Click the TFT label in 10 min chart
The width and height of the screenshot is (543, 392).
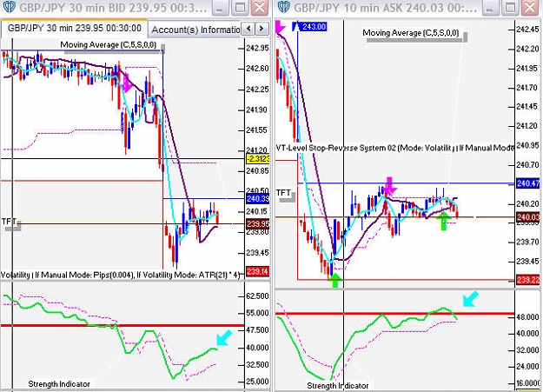pyautogui.click(x=283, y=192)
